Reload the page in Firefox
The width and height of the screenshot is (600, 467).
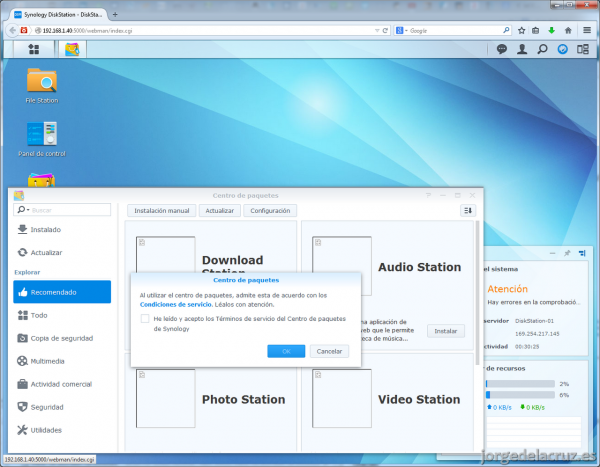385,31
